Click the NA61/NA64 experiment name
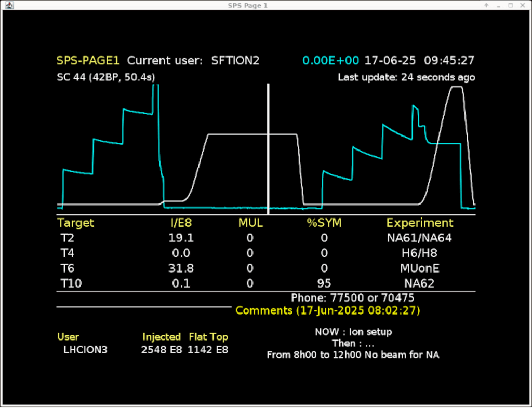This screenshot has width=532, height=408. pyautogui.click(x=419, y=238)
